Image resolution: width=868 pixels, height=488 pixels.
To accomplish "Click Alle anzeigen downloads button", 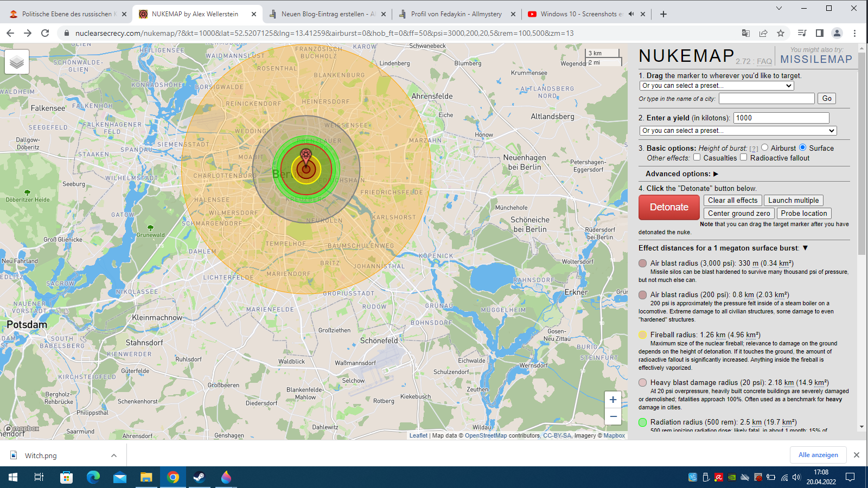I will click(818, 455).
